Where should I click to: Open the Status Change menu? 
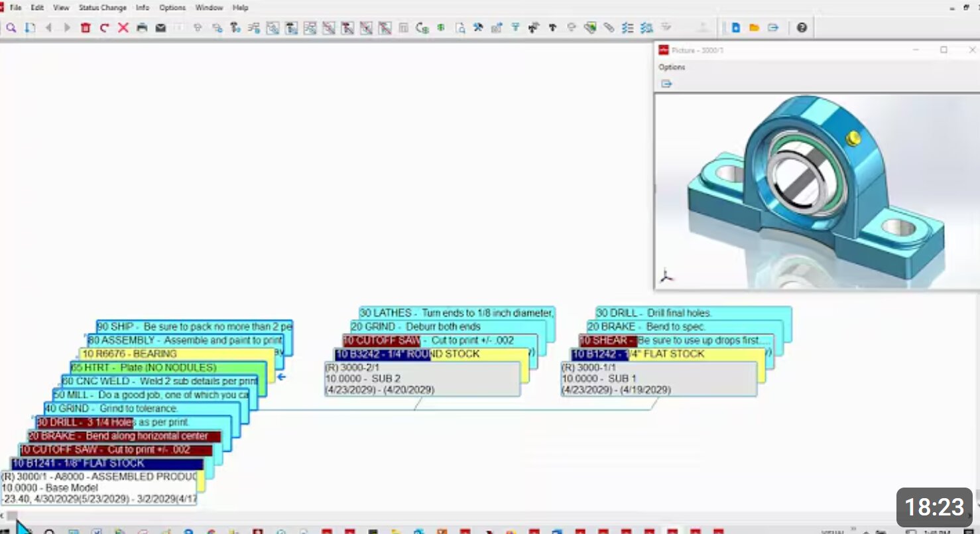(x=102, y=8)
